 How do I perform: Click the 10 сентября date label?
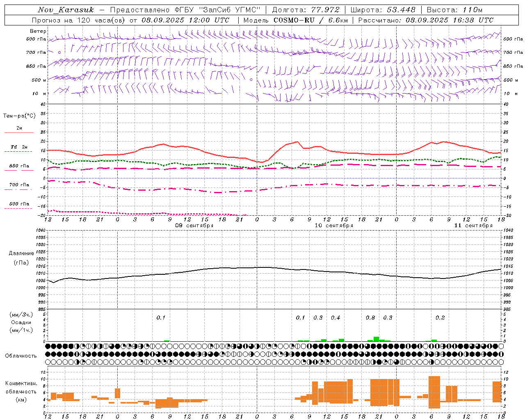[x=334, y=226]
